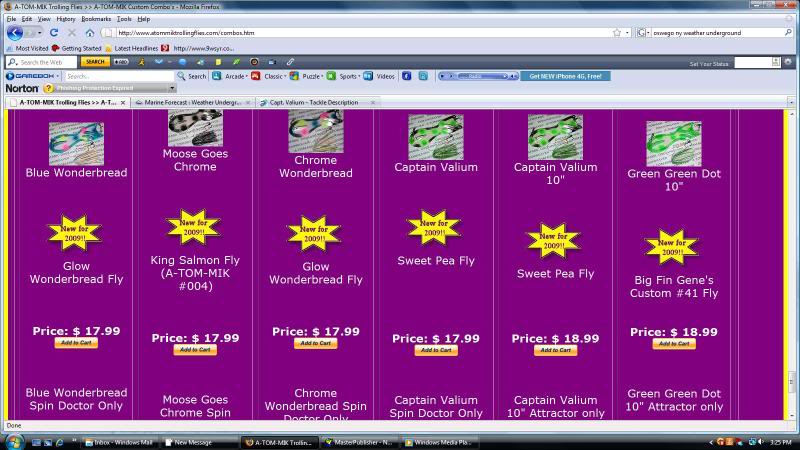Click the Captain Valium product thumbnail

[x=435, y=136]
